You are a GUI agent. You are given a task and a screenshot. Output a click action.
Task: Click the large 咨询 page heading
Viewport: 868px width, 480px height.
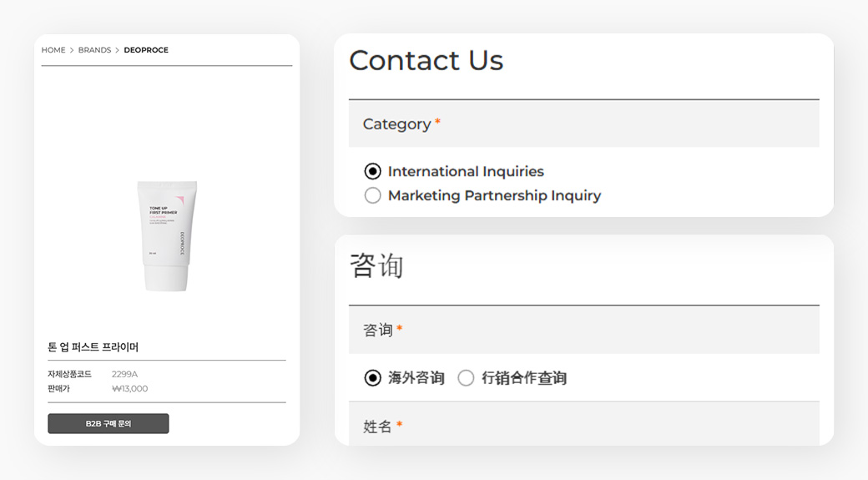pos(376,266)
